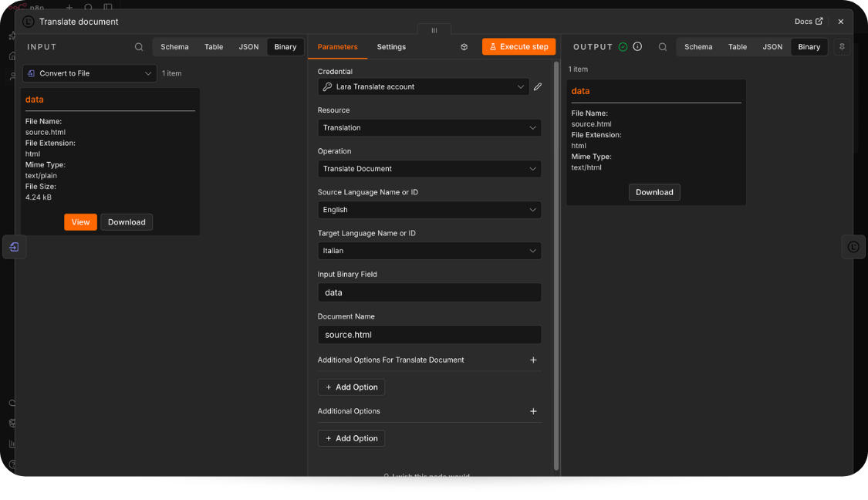Open the Resource dropdown
868x500 pixels.
[x=430, y=128]
